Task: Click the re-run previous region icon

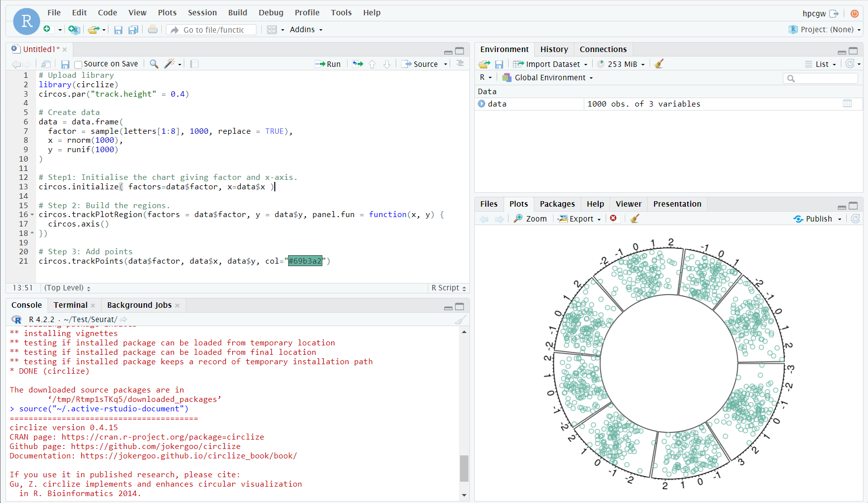Action: pyautogui.click(x=357, y=64)
